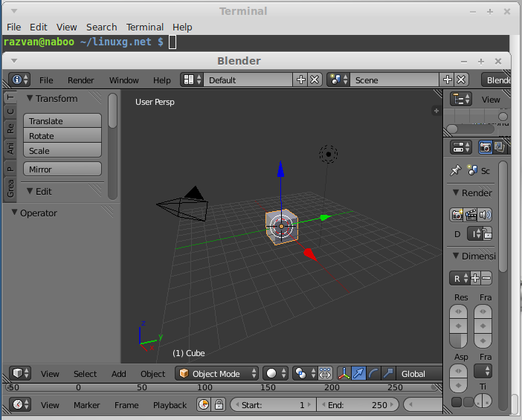This screenshot has width=522, height=420.
Task: Toggle the 3D manipulator axes icon
Action: point(344,373)
